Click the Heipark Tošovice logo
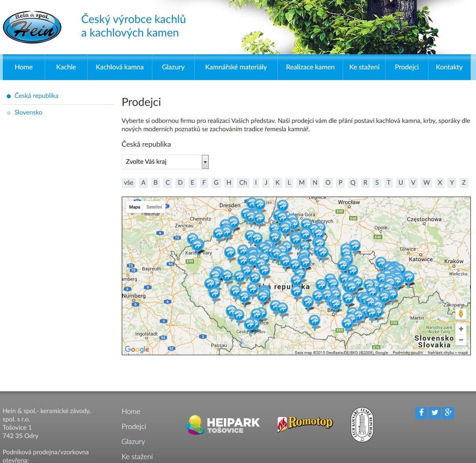This screenshot has height=463, width=476. pos(223,425)
